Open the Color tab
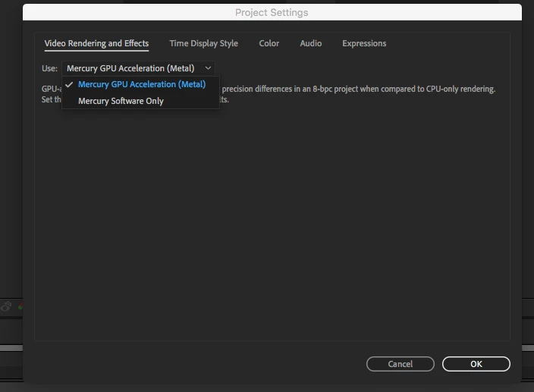 (269, 43)
